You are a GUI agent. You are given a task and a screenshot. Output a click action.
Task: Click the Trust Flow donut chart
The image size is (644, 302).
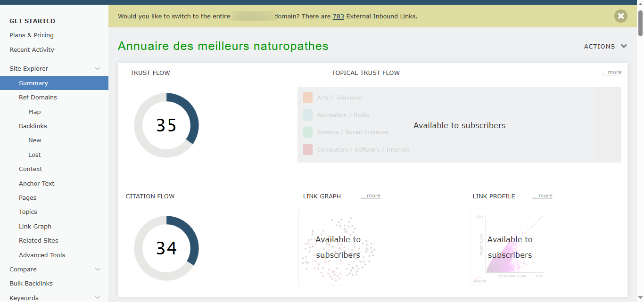click(x=166, y=125)
